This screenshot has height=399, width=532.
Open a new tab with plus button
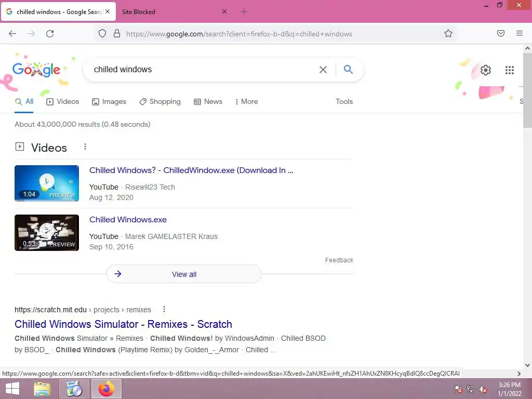(244, 12)
